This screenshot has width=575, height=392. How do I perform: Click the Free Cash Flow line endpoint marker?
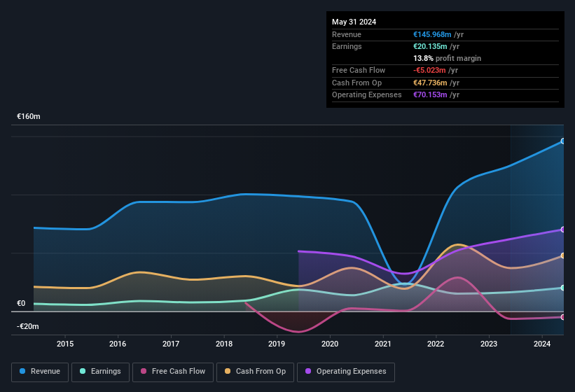[563, 317]
